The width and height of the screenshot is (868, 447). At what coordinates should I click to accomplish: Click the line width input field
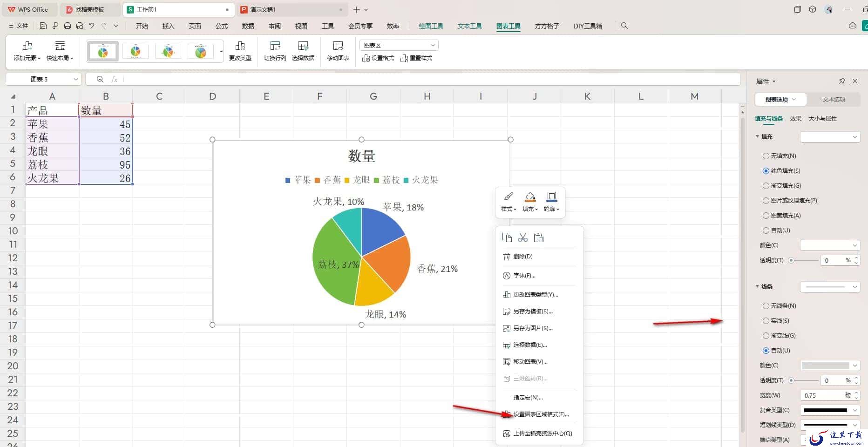tap(824, 395)
